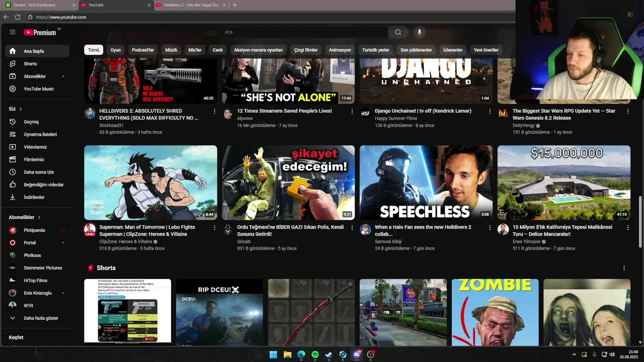Image resolution: width=644 pixels, height=362 pixels.
Task: Open options for Halo Fan video
Action: (490, 227)
